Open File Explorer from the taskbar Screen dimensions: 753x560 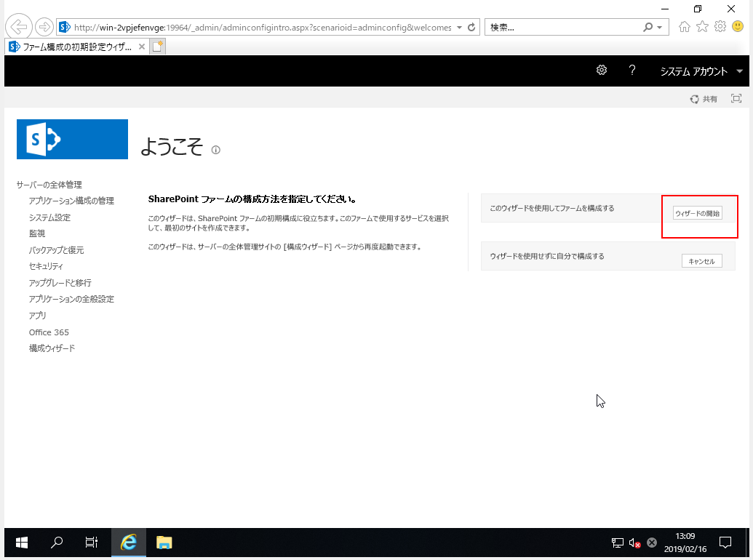(x=164, y=543)
